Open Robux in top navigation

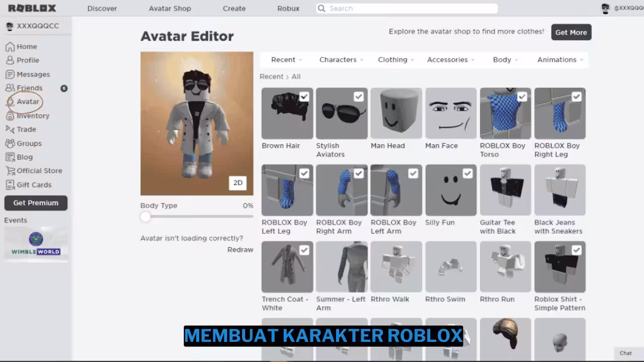point(288,9)
